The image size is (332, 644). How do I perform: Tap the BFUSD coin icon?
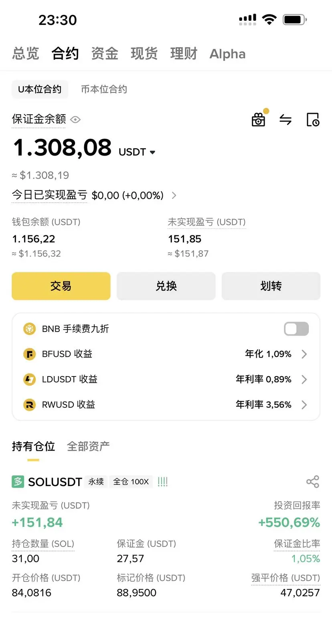(29, 354)
